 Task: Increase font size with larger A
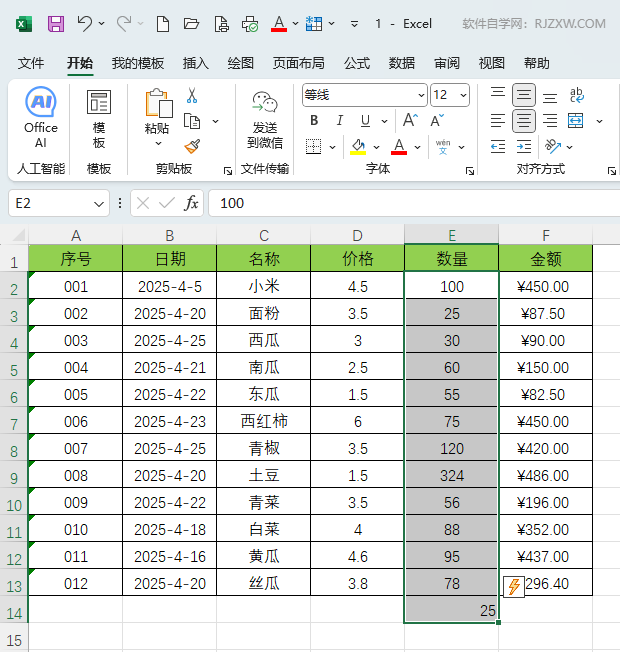[410, 121]
